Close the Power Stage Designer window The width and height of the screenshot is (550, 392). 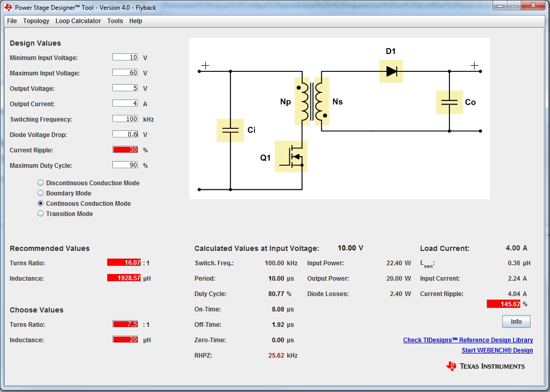click(533, 5)
